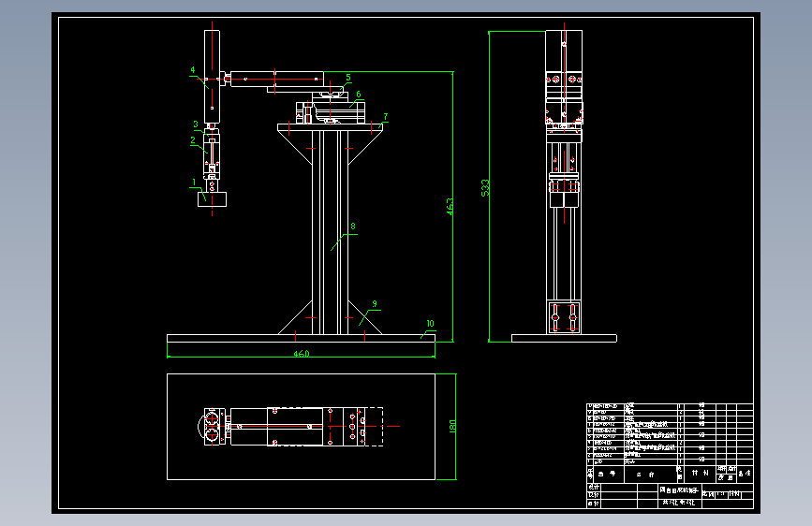This screenshot has height=526, width=812.
Task: Click the '463' height dimension label
Action: 450,207
